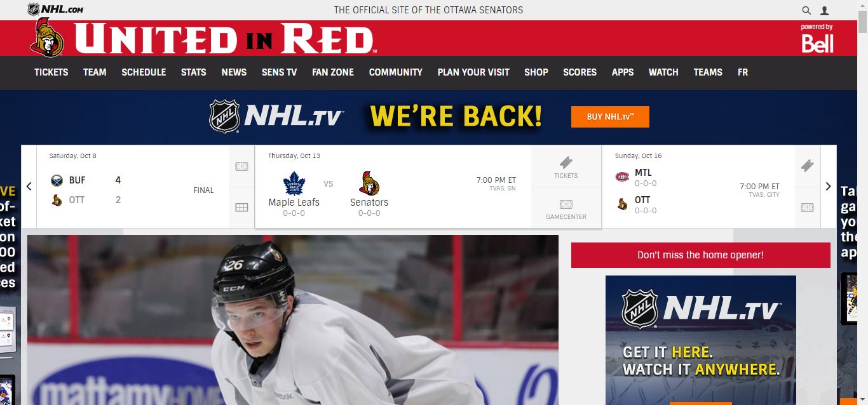868x405 pixels.
Task: Click the rink recap icon for the Saturday game
Action: tap(241, 166)
